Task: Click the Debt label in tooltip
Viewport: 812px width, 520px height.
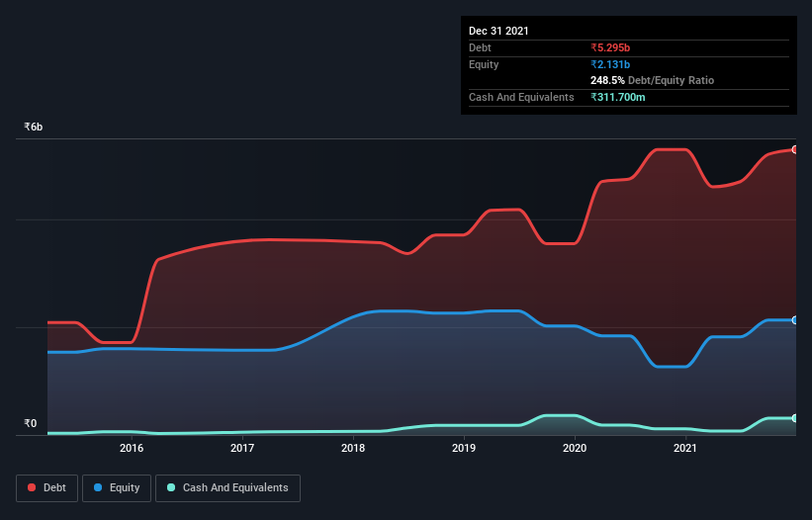Action: point(480,47)
